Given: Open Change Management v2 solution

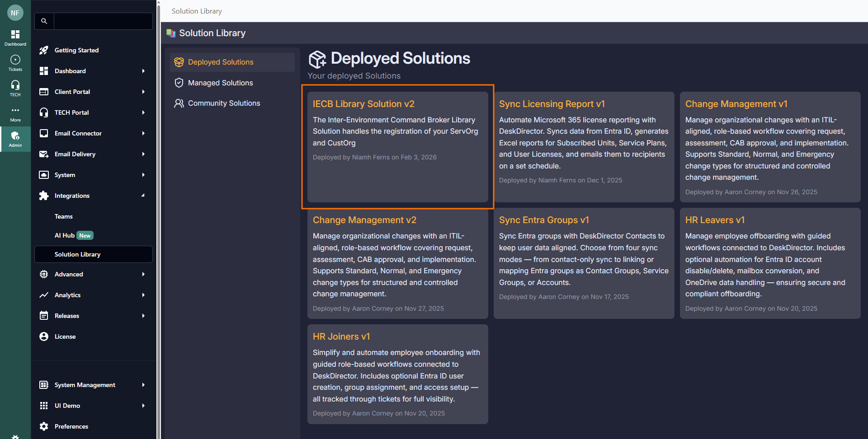Looking at the screenshot, I should point(398,263).
